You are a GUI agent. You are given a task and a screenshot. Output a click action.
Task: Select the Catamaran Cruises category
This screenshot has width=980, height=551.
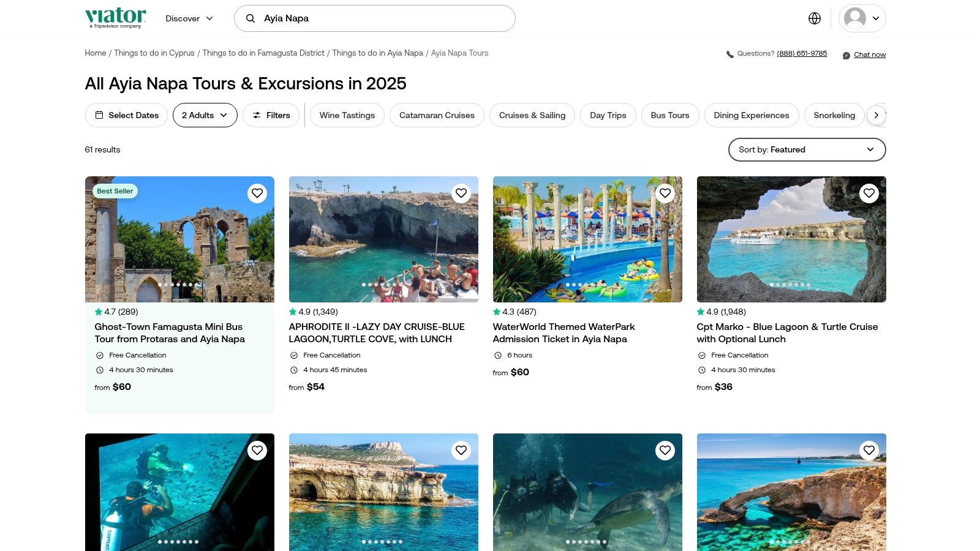coord(437,115)
